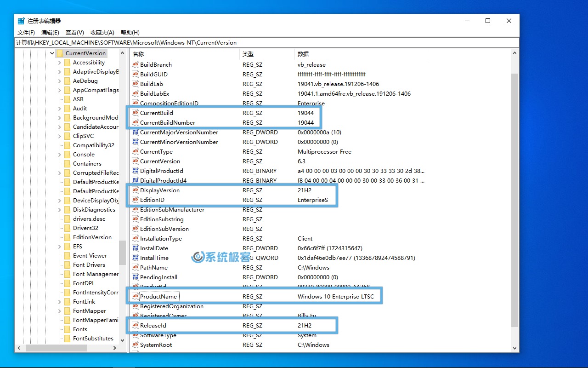Open the 收藏夹(A) menu
The width and height of the screenshot is (588, 368).
pyautogui.click(x=102, y=33)
